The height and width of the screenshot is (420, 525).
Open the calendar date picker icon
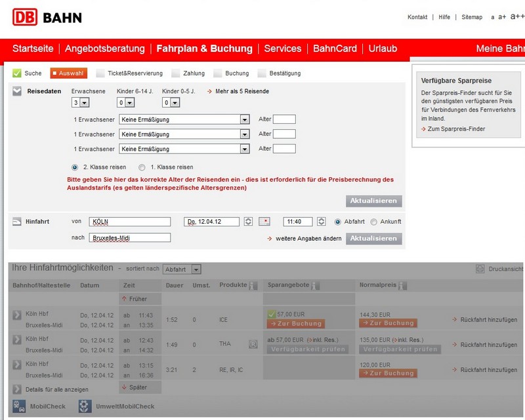(x=264, y=221)
